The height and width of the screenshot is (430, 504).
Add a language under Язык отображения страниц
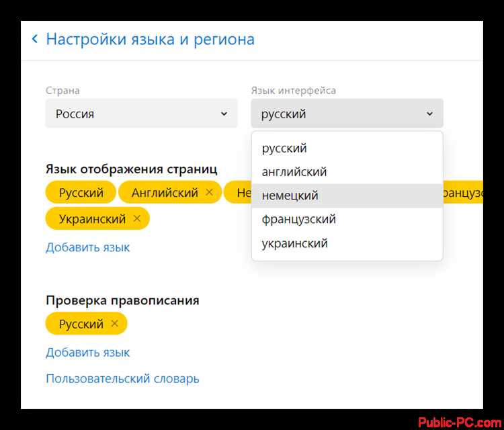tap(87, 247)
